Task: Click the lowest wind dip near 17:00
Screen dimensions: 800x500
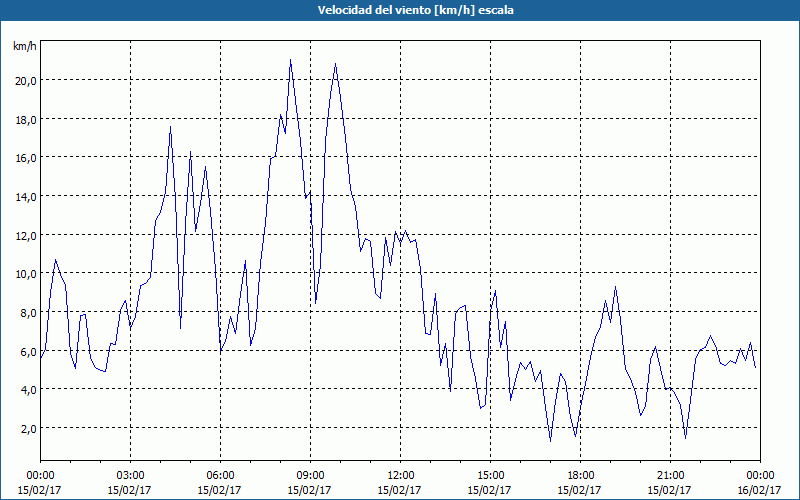Action: 551,441
